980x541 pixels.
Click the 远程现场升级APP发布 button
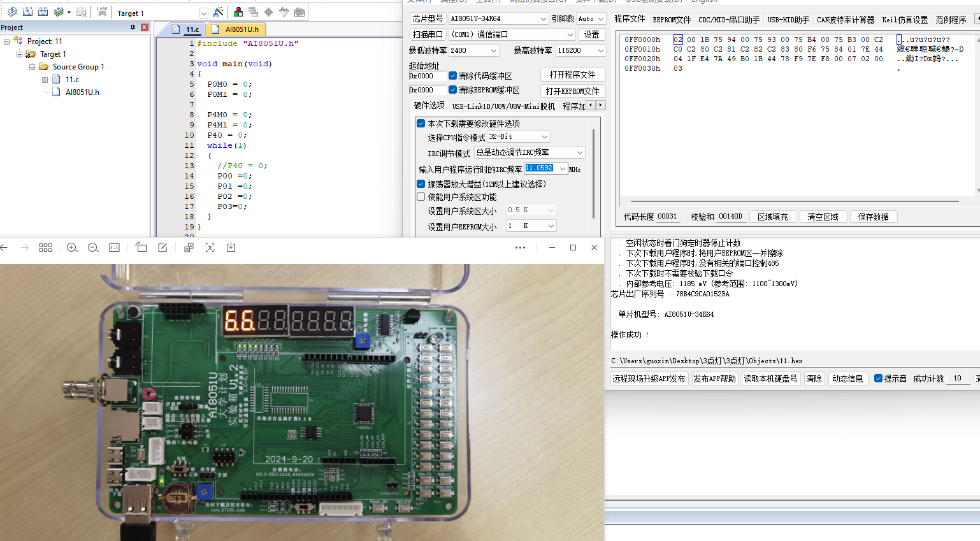coord(649,379)
